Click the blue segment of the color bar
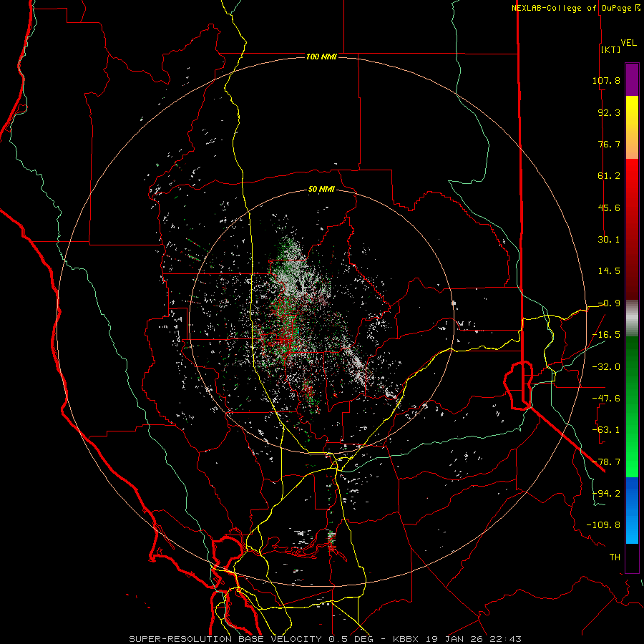Image resolution: width=644 pixels, height=644 pixels. point(632,510)
